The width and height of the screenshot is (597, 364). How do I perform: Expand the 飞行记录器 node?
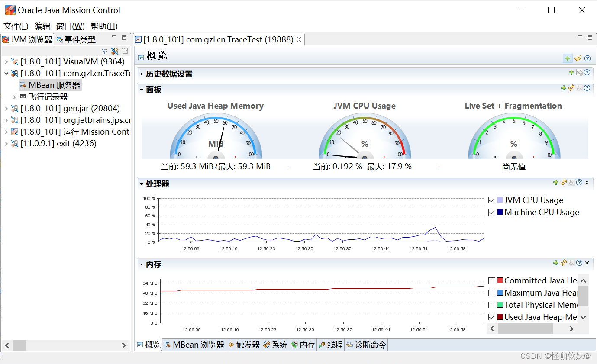click(14, 97)
